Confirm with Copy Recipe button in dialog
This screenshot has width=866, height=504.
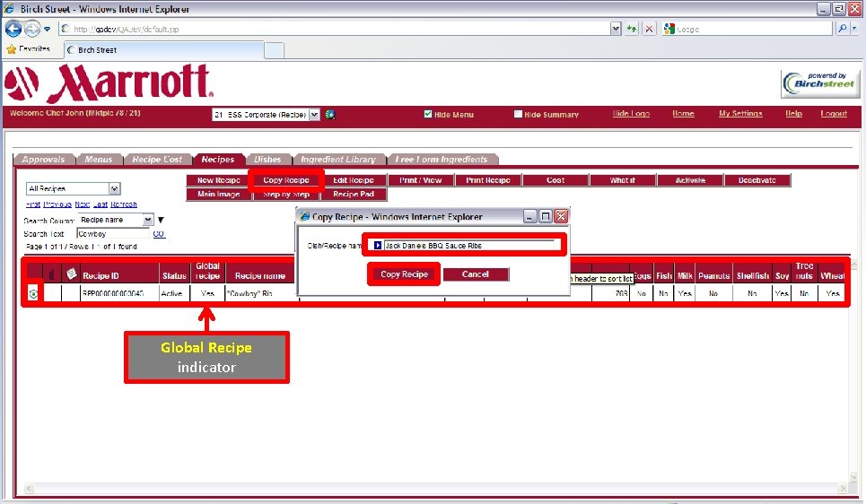coord(404,274)
